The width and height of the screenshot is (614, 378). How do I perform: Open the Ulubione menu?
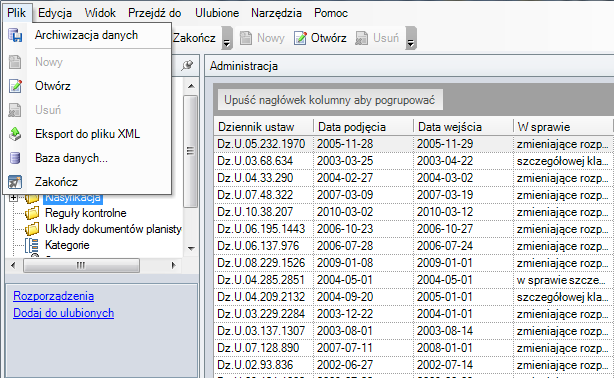point(217,13)
